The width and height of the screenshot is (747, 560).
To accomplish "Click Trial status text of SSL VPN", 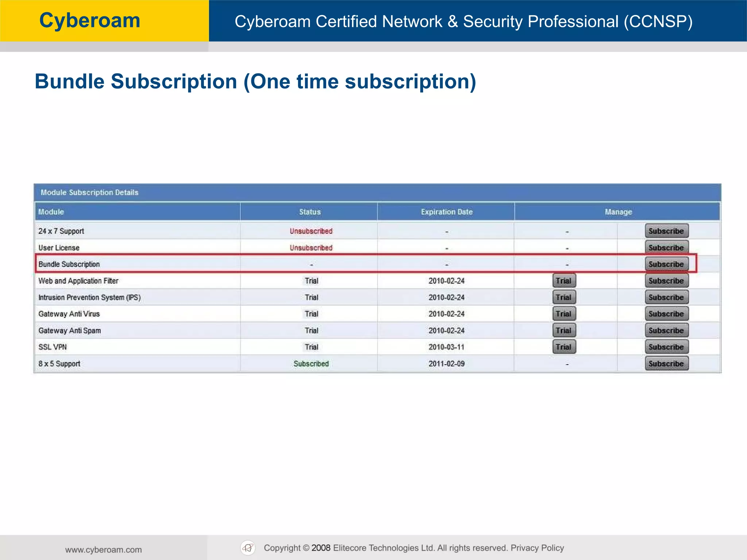I will tap(311, 347).
